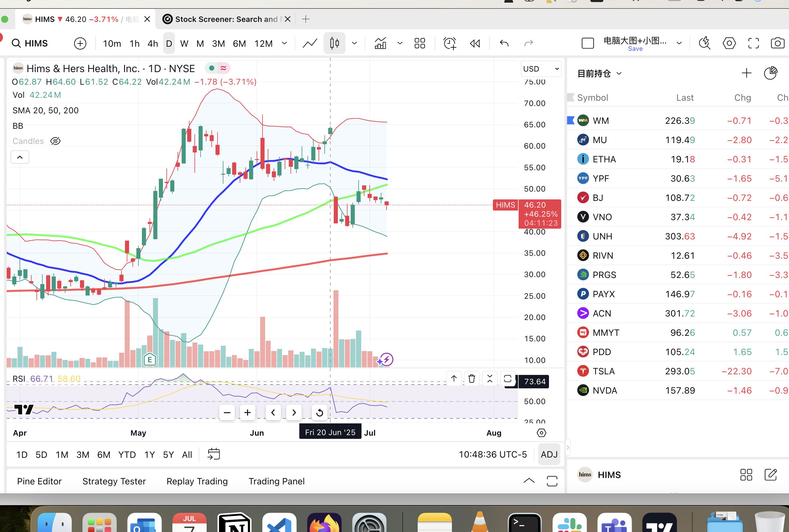Open the USD currency dropdown
This screenshot has width=789, height=532.
pyautogui.click(x=541, y=69)
